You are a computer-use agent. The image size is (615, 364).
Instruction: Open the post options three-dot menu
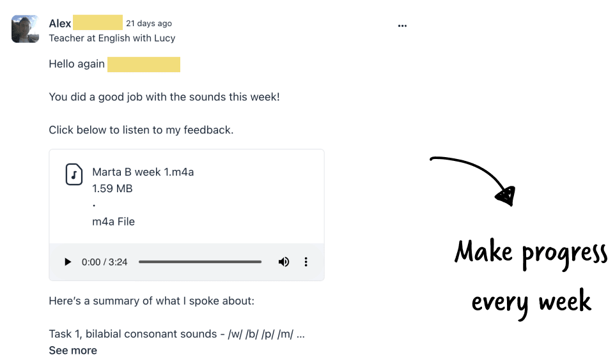click(402, 26)
